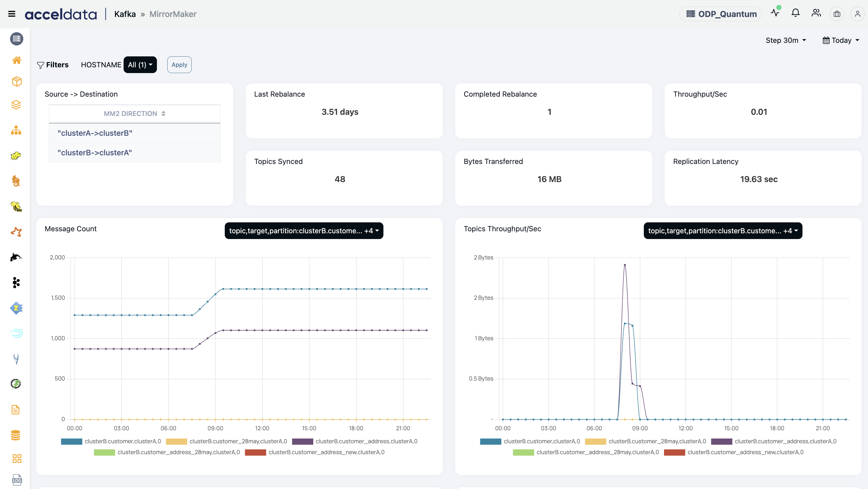This screenshot has width=868, height=489.
Task: Toggle clusterB.customer_address_new series in Message Count legend
Action: coord(315,452)
